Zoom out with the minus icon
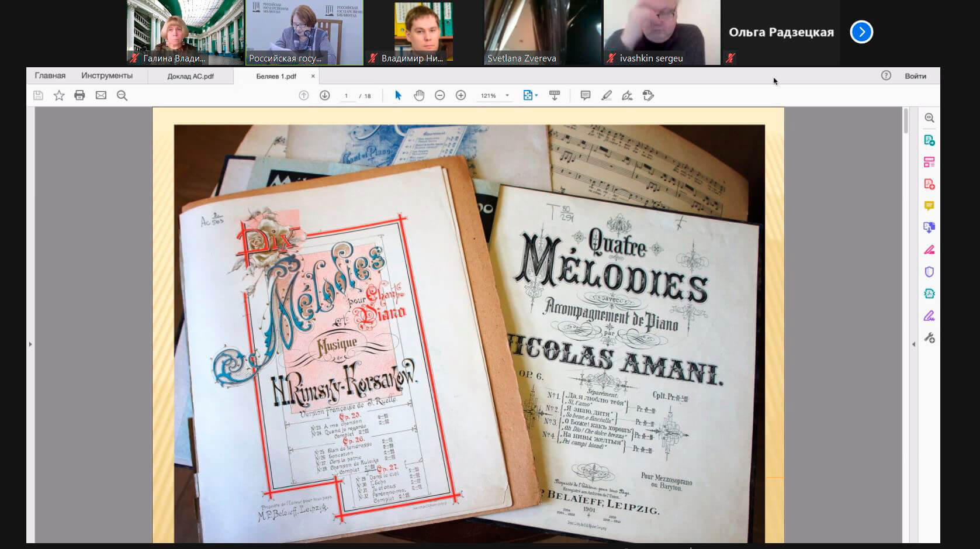Screen dimensions: 980x549 click(x=440, y=95)
